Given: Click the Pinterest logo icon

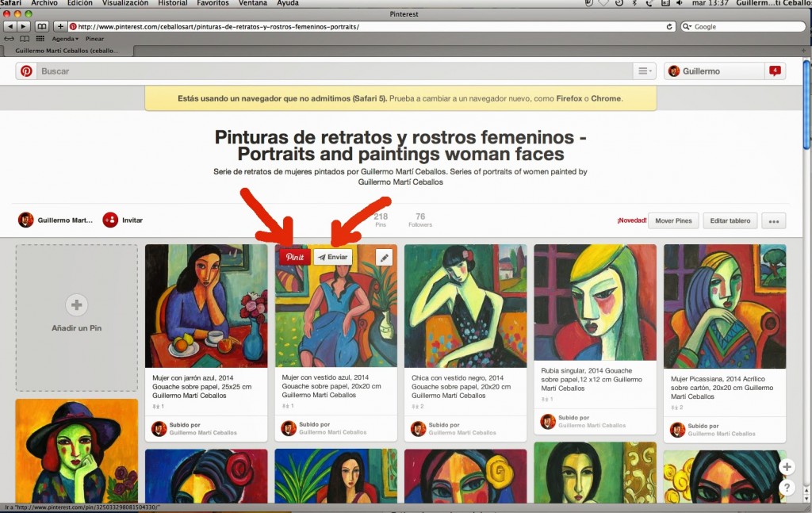Looking at the screenshot, I should [x=26, y=71].
